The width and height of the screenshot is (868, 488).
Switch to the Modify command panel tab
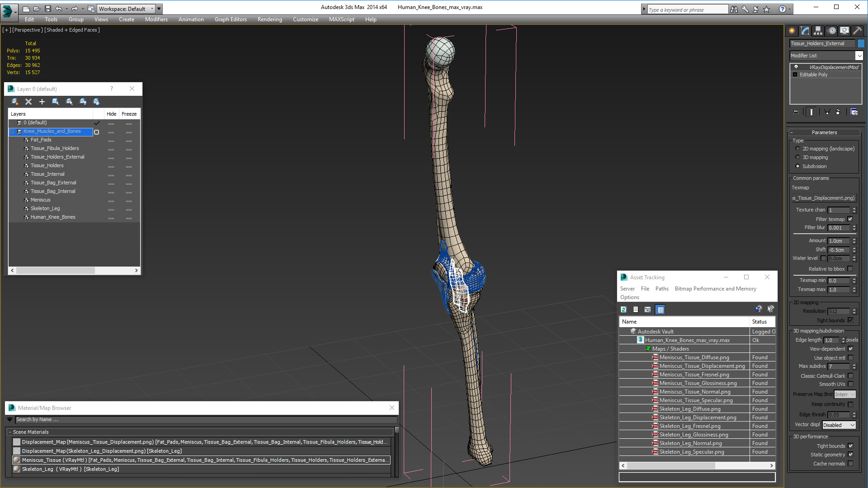click(x=805, y=31)
